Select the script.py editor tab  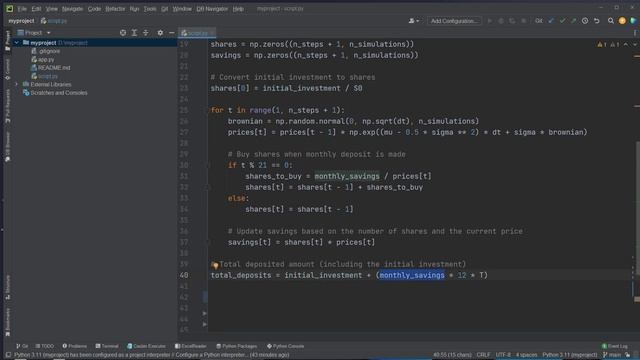pyautogui.click(x=197, y=33)
